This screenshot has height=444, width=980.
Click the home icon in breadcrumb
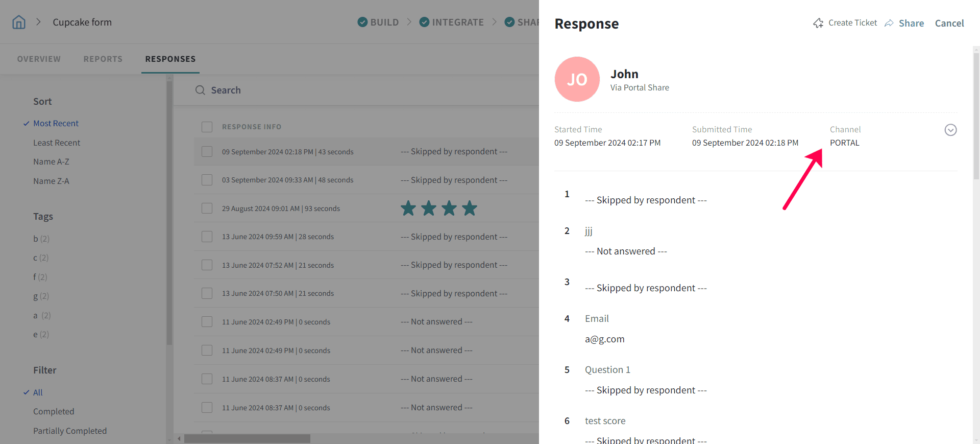pyautogui.click(x=19, y=22)
